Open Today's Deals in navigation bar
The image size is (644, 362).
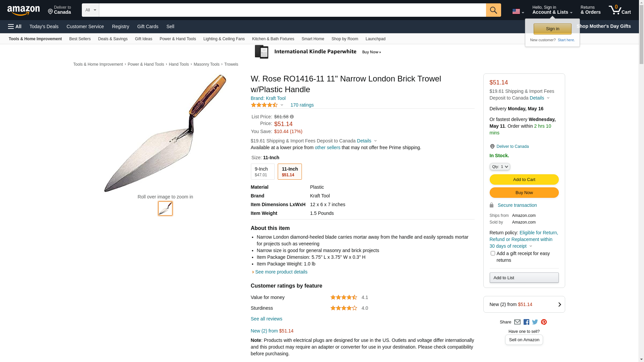(x=44, y=26)
